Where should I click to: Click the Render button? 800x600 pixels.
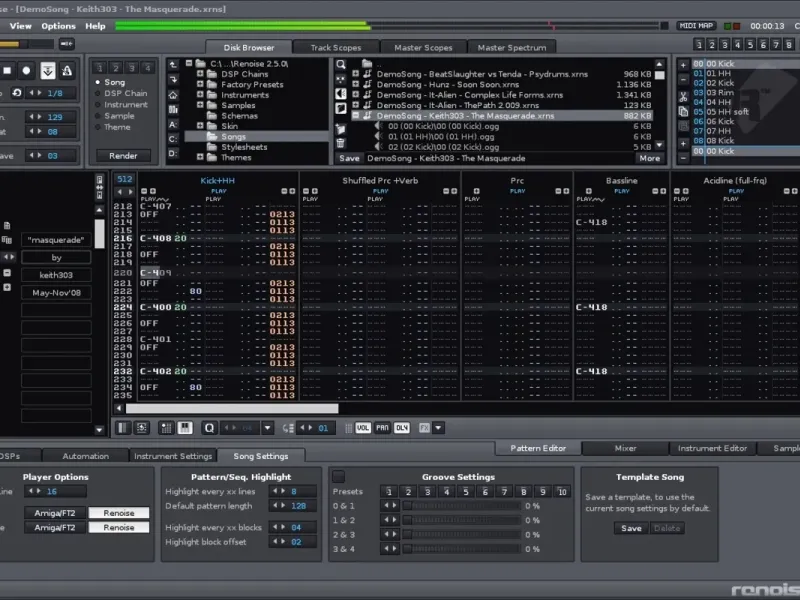pyautogui.click(x=123, y=156)
